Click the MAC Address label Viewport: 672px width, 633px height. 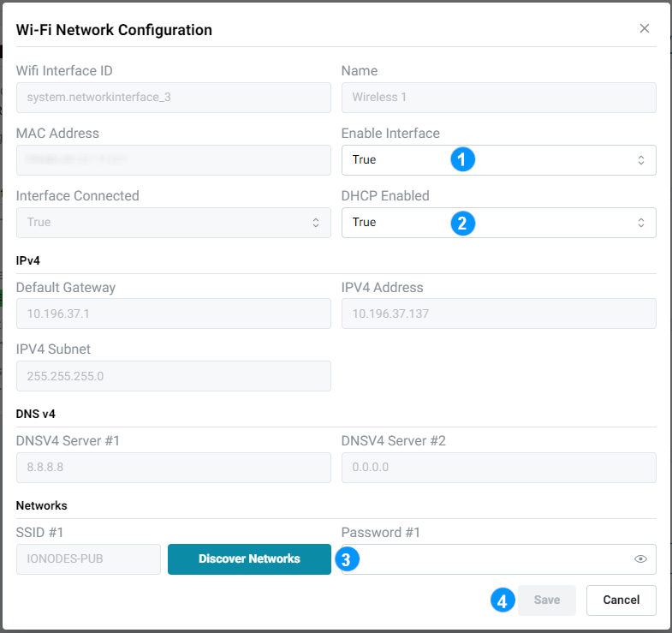[57, 134]
